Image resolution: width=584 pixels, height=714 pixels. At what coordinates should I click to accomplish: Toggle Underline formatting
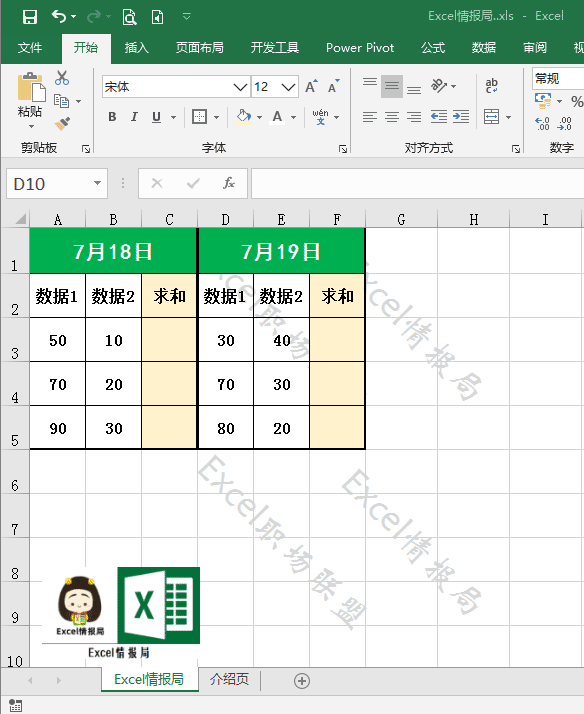[x=156, y=117]
